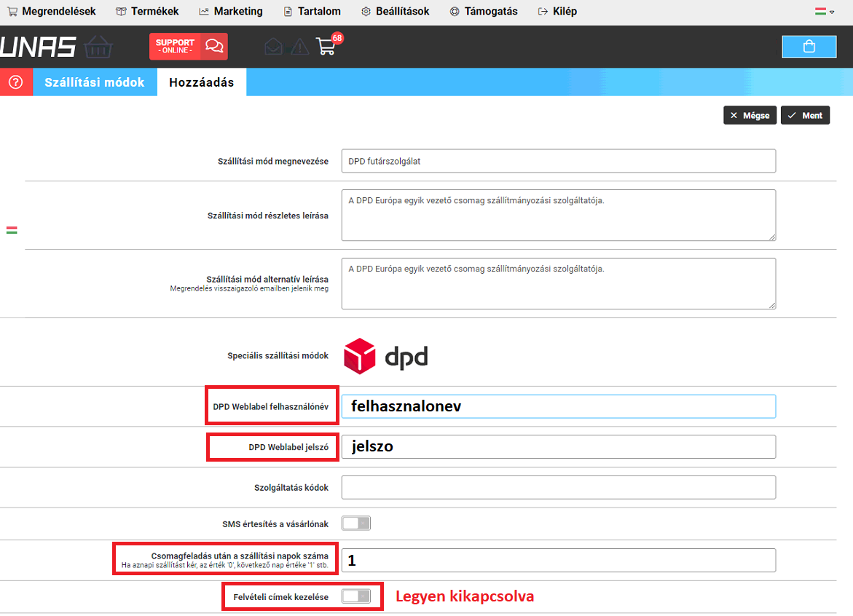853x616 pixels.
Task: Click the Hungarian flag beside the descriptions
Action: coord(12,230)
